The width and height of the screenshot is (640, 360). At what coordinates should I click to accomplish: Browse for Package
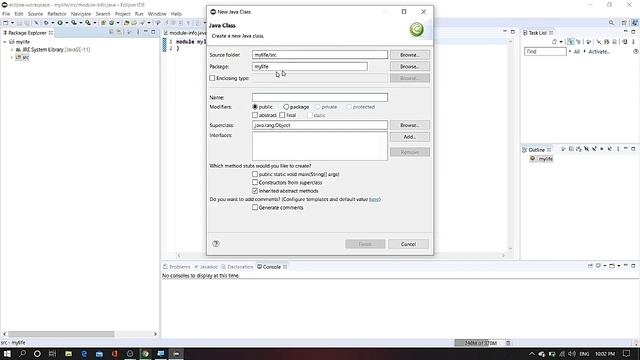point(409,67)
